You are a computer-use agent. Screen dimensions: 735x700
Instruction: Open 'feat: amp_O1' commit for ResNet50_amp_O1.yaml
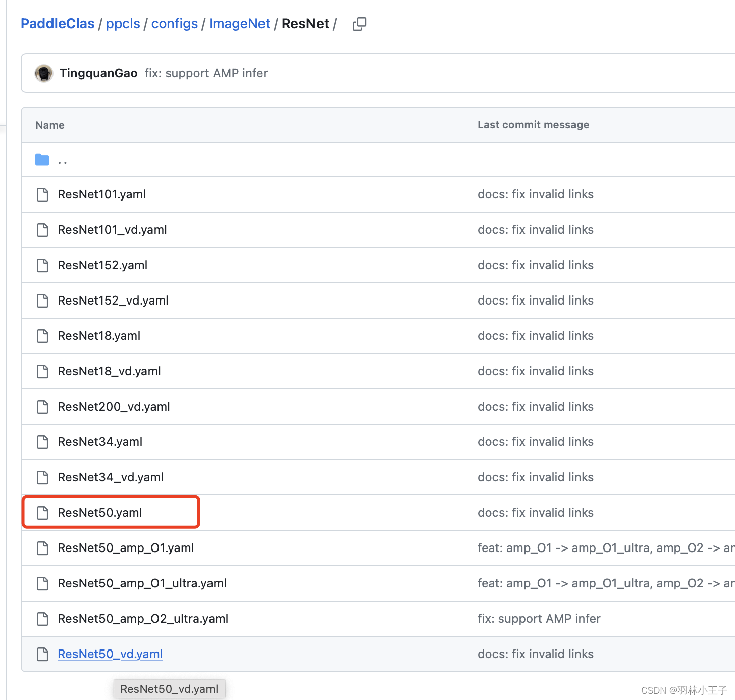(x=606, y=548)
